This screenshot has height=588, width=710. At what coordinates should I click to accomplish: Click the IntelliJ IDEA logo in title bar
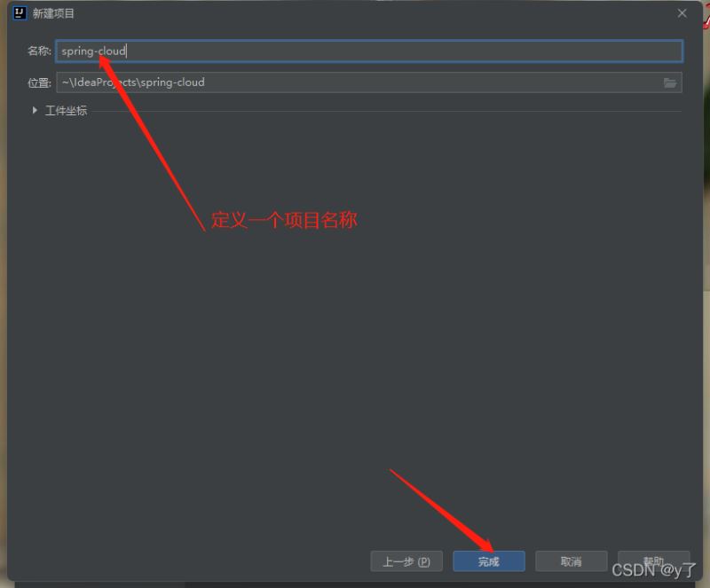click(x=20, y=13)
